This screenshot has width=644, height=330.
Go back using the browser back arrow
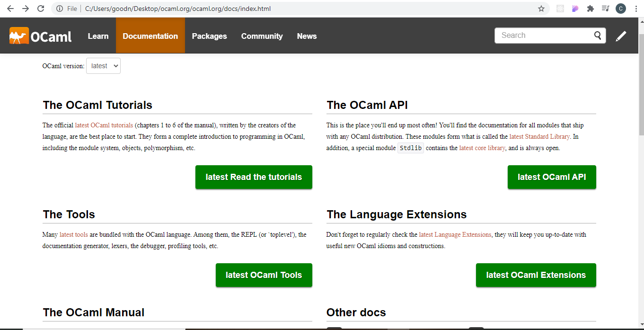pos(10,9)
